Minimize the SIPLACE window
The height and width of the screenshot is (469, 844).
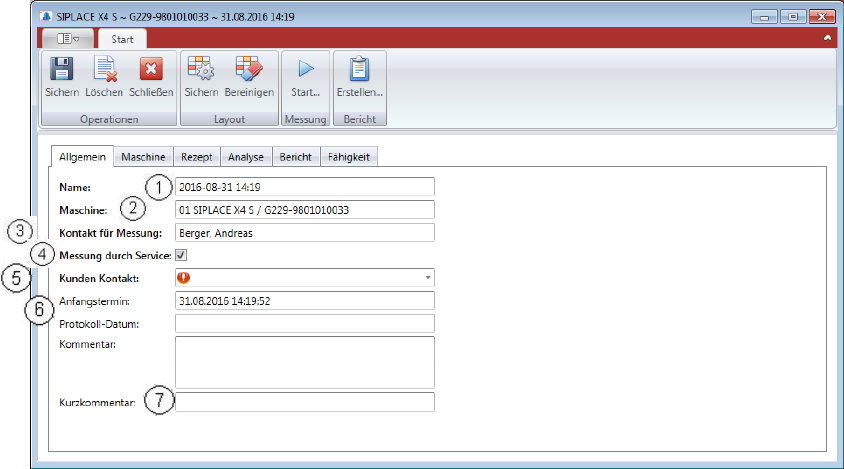[764, 17]
